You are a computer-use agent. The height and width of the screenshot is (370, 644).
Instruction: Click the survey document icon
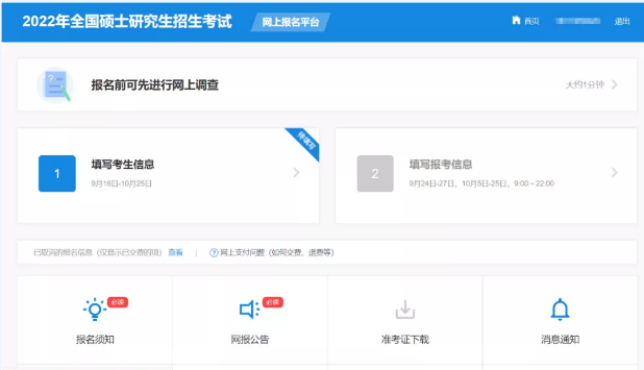pyautogui.click(x=56, y=85)
